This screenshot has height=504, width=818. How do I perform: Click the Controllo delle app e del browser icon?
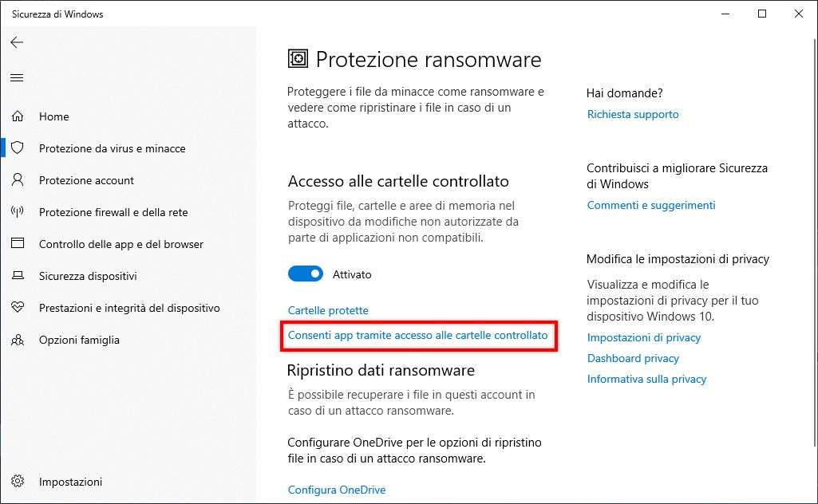point(16,244)
